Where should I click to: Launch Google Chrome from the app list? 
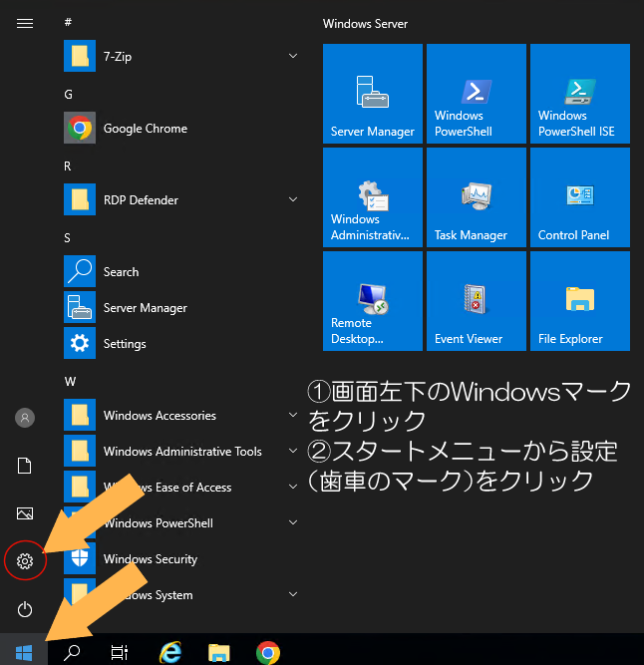[145, 129]
